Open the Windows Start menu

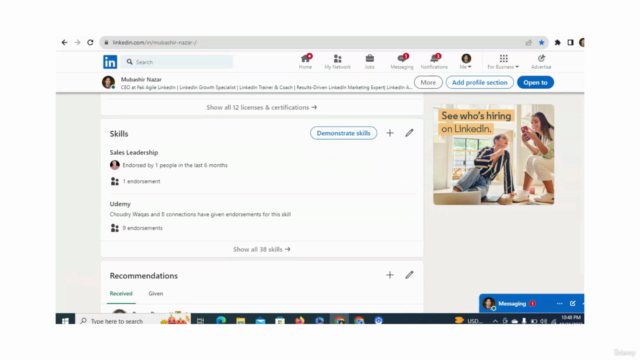pyautogui.click(x=65, y=321)
